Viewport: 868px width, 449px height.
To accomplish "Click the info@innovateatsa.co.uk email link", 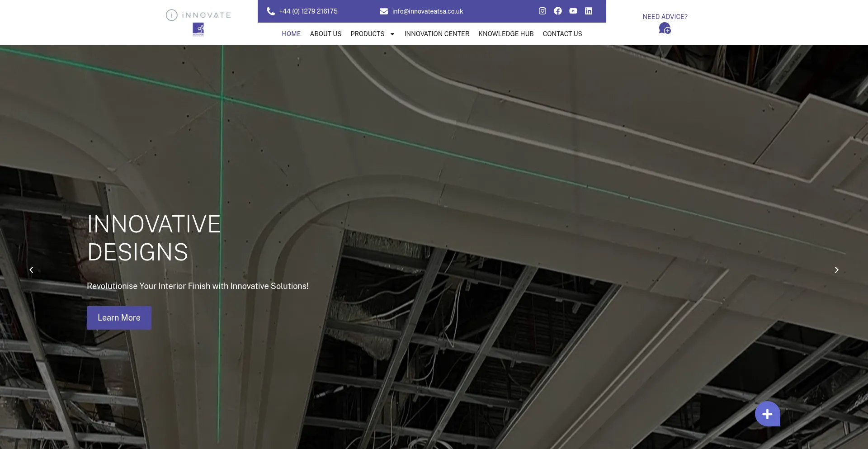I will (x=428, y=11).
